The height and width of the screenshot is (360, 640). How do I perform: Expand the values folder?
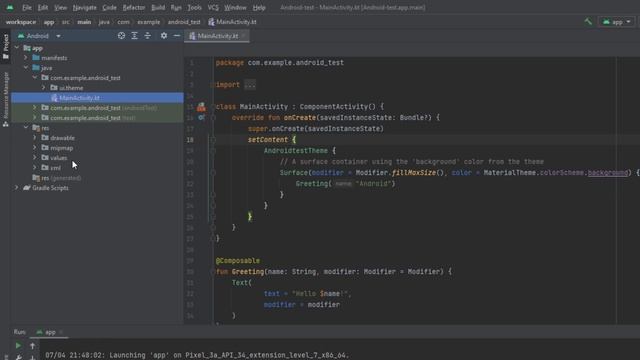(35, 158)
